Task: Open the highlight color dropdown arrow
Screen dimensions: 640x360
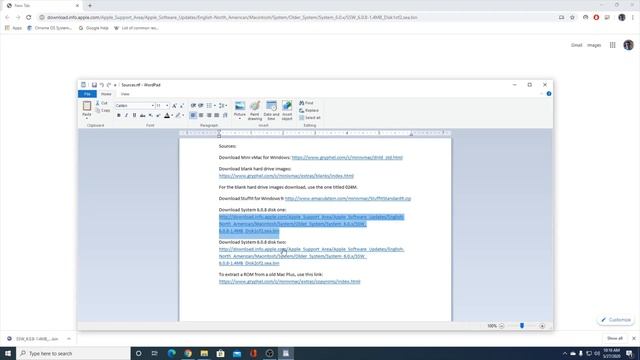Action: point(183,116)
